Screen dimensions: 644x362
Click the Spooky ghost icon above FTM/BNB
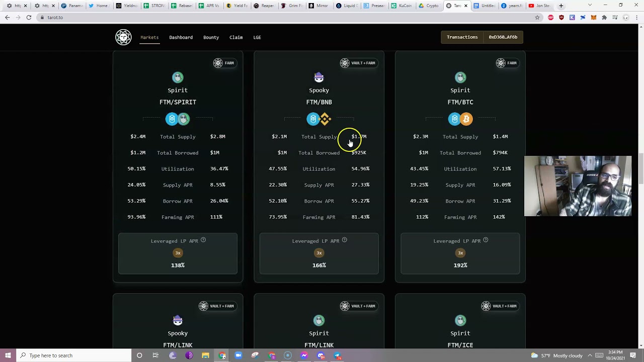click(x=319, y=77)
